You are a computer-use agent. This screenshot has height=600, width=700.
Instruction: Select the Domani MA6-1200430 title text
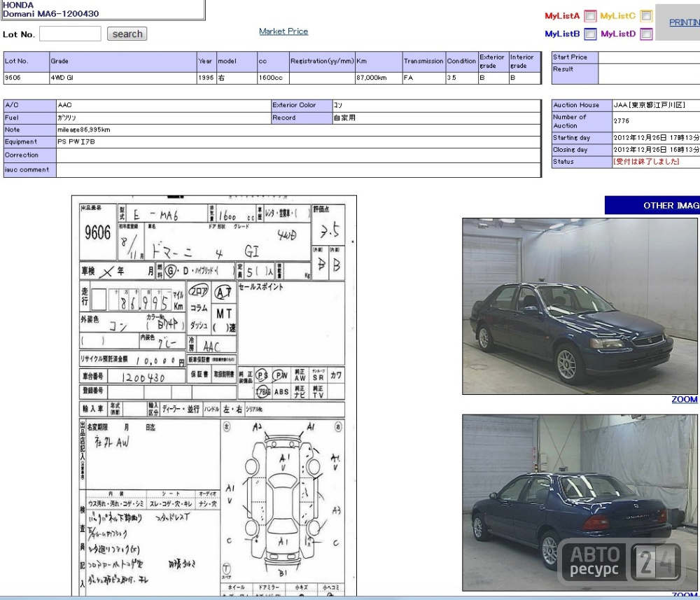tap(50, 14)
